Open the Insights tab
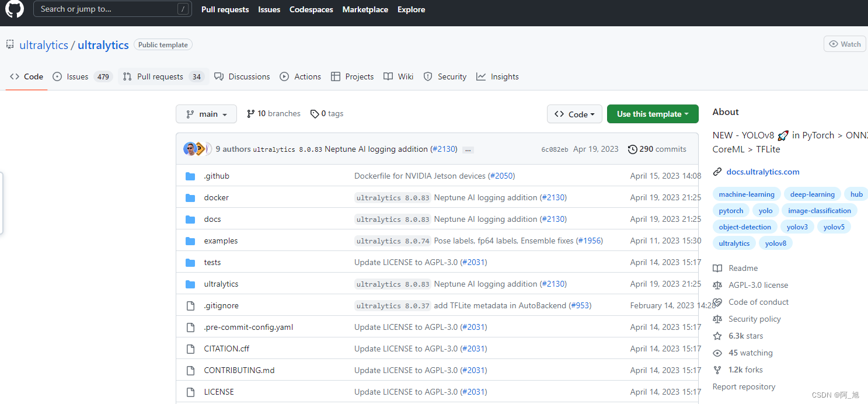This screenshot has width=868, height=404. pyautogui.click(x=497, y=76)
